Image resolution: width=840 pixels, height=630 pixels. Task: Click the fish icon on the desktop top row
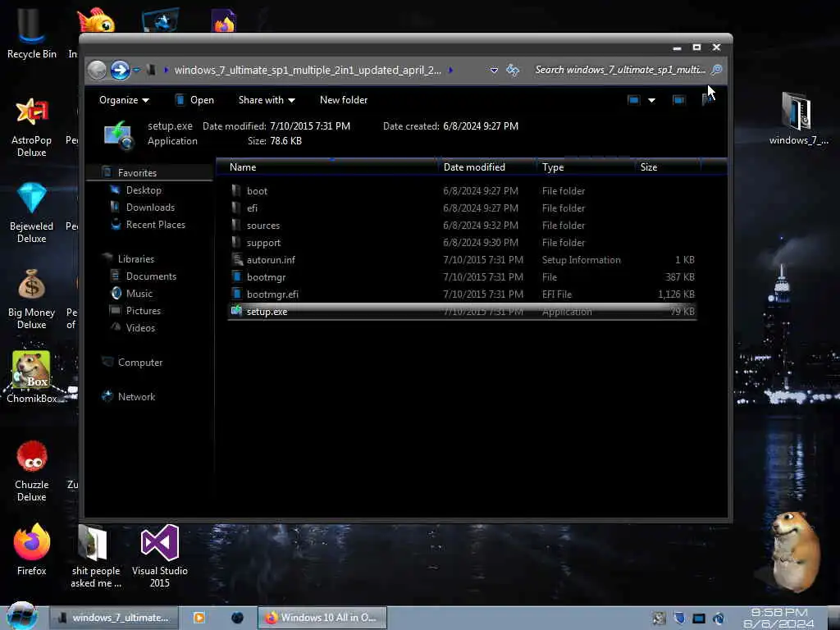(97, 21)
